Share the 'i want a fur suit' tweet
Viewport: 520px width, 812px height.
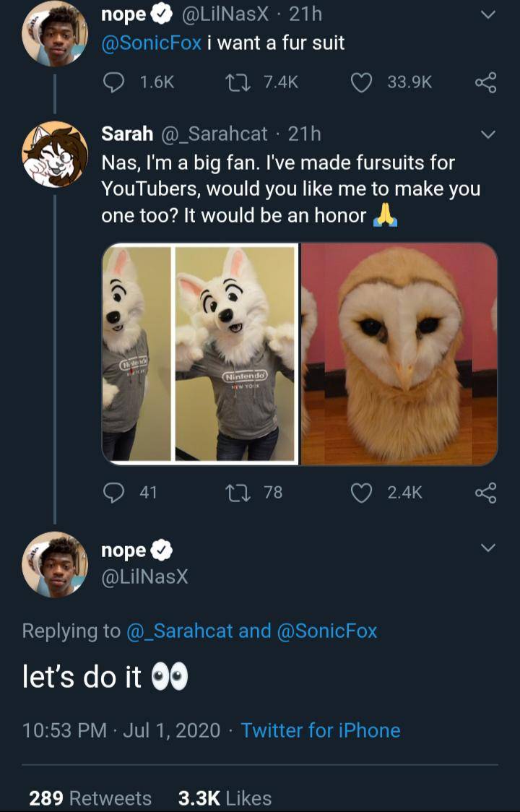tap(486, 83)
